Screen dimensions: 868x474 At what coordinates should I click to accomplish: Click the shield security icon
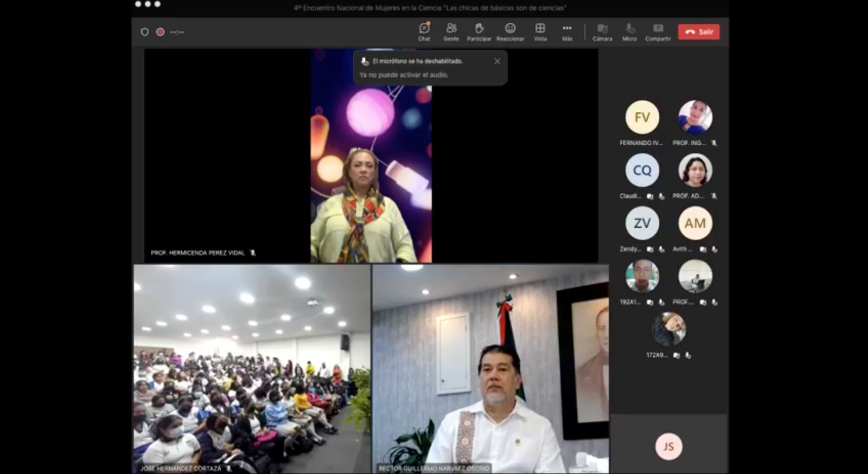145,32
